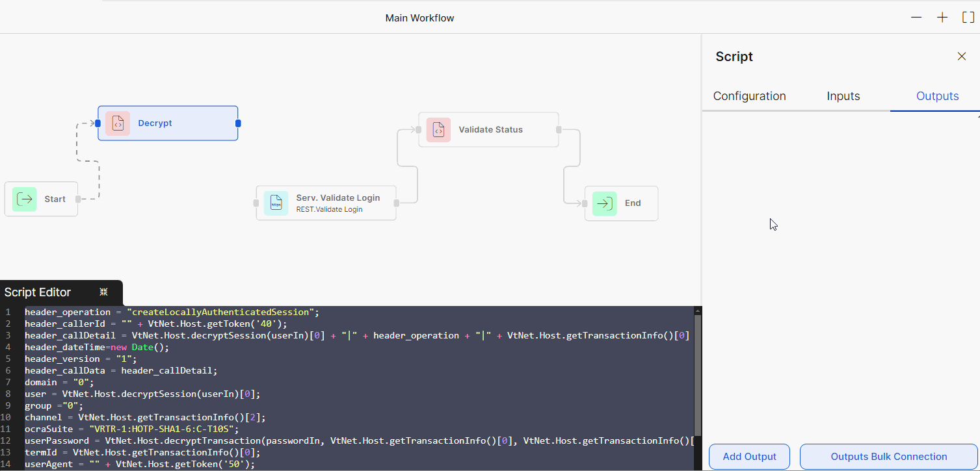
Task: Collapse the Script Editor panel
Action: point(103,292)
